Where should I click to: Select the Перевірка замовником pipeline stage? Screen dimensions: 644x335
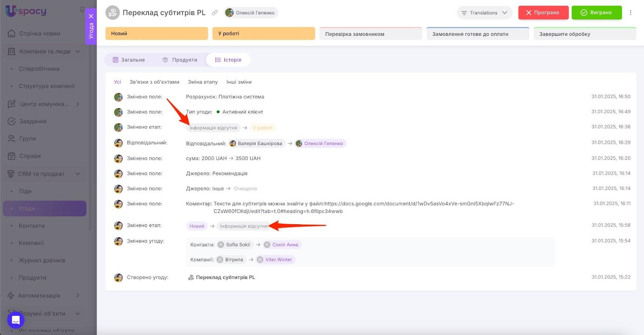pos(370,34)
